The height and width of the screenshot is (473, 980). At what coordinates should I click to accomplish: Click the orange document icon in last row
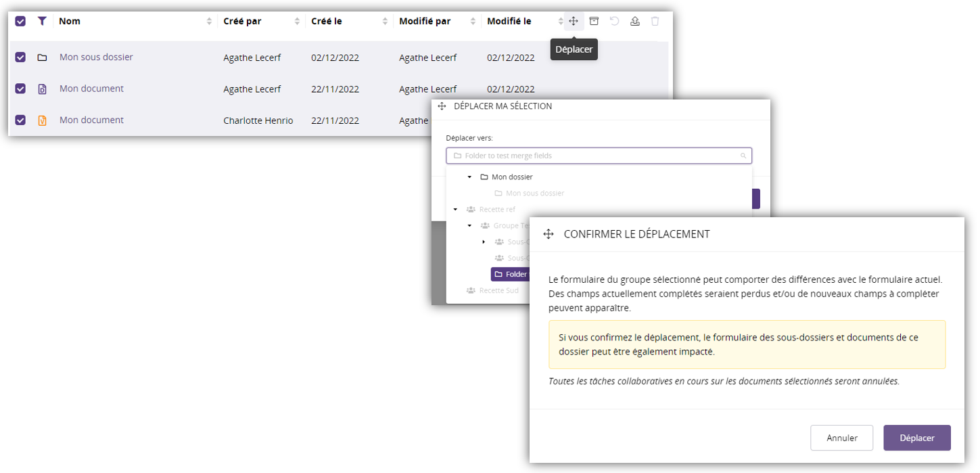[42, 120]
